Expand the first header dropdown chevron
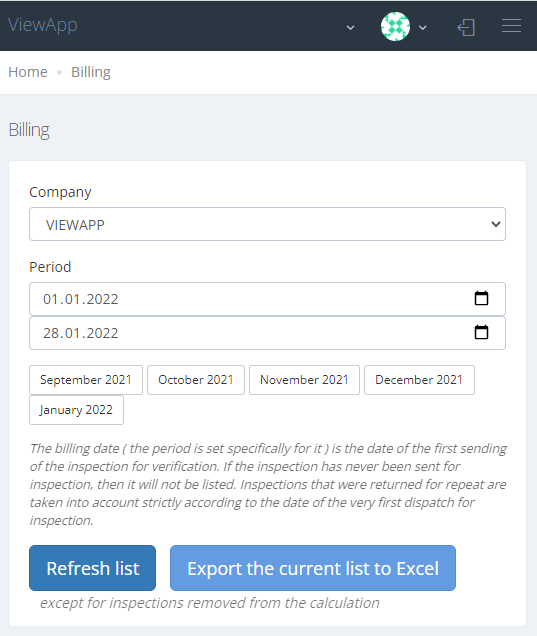Screen dimensions: 537x636 350,28
